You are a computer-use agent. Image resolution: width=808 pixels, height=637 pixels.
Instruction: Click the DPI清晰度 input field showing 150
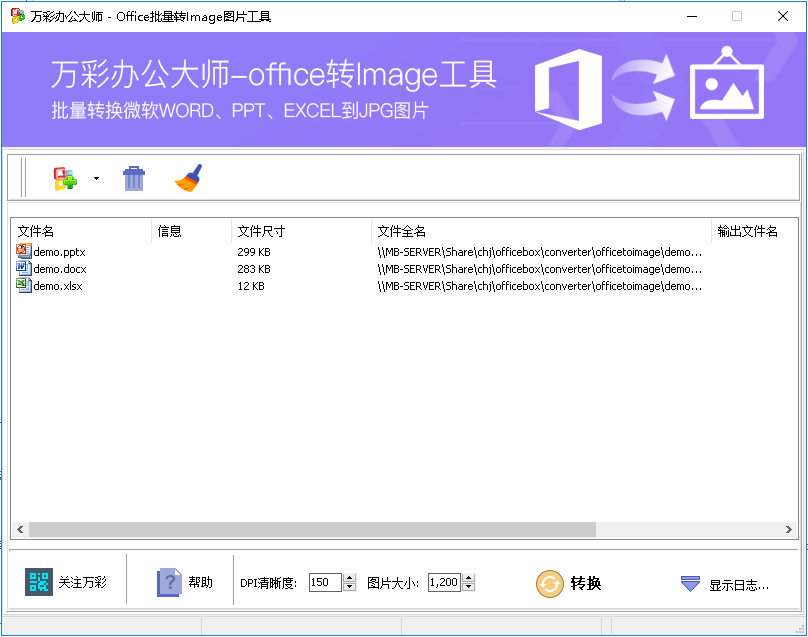click(x=325, y=582)
